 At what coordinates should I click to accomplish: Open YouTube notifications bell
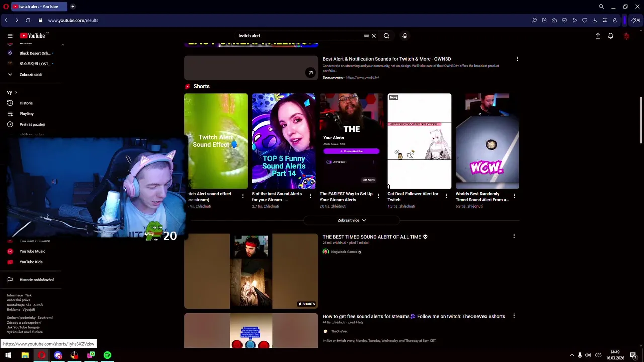coord(610,36)
